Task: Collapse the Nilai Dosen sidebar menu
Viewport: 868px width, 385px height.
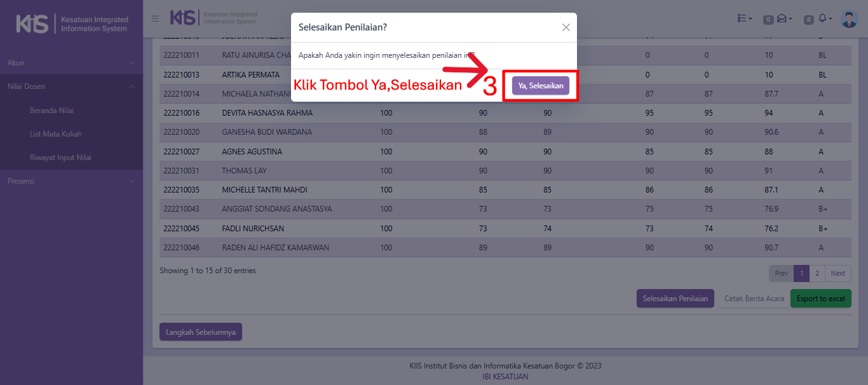Action: click(71, 86)
